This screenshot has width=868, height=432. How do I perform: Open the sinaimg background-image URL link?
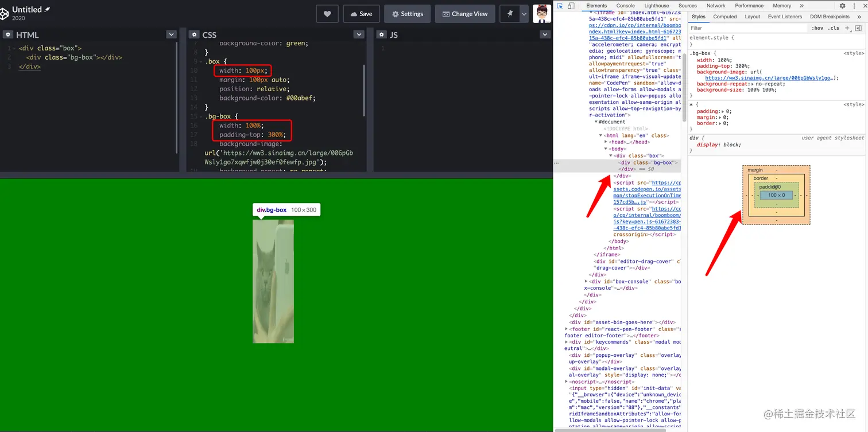click(768, 78)
